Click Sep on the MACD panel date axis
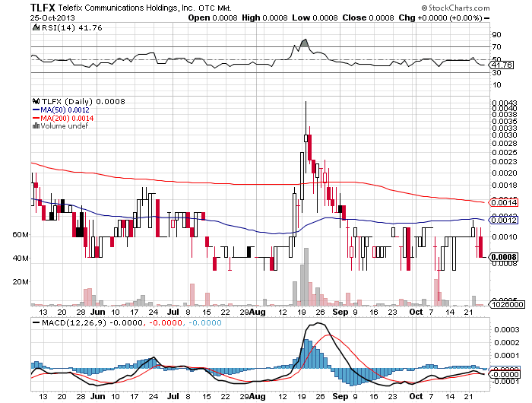Viewport: 532px width, 403px height. 340,396
